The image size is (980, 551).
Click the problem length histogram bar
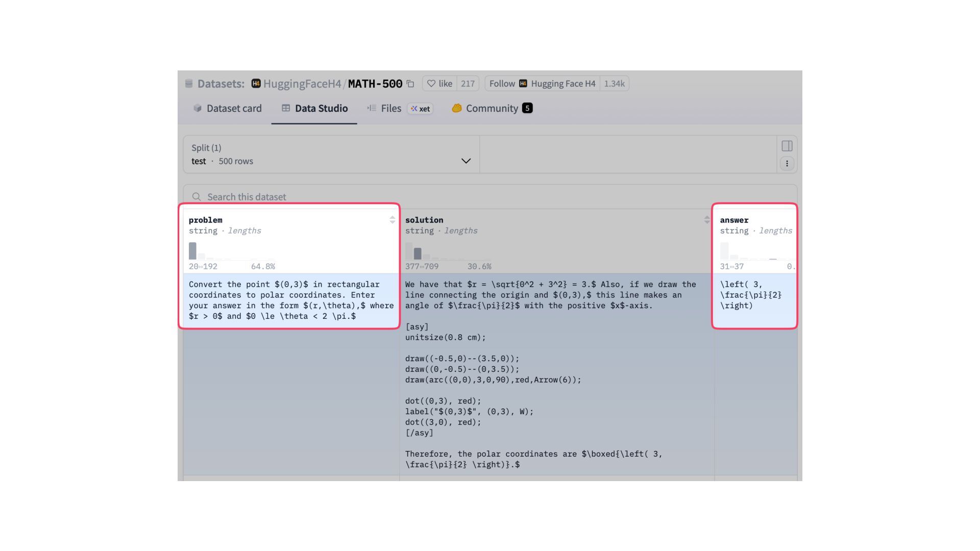[x=192, y=251]
